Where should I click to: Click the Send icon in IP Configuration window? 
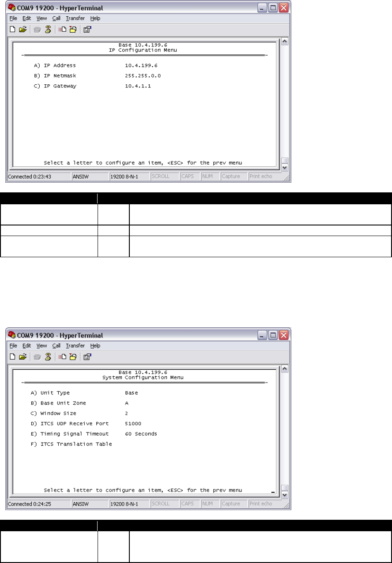(63, 29)
